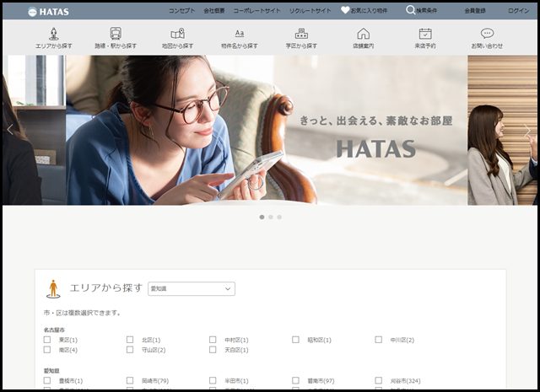Viewport: 540px width, 392px height.
Task: Check the 東区(1) checkbox
Action: [47, 340]
